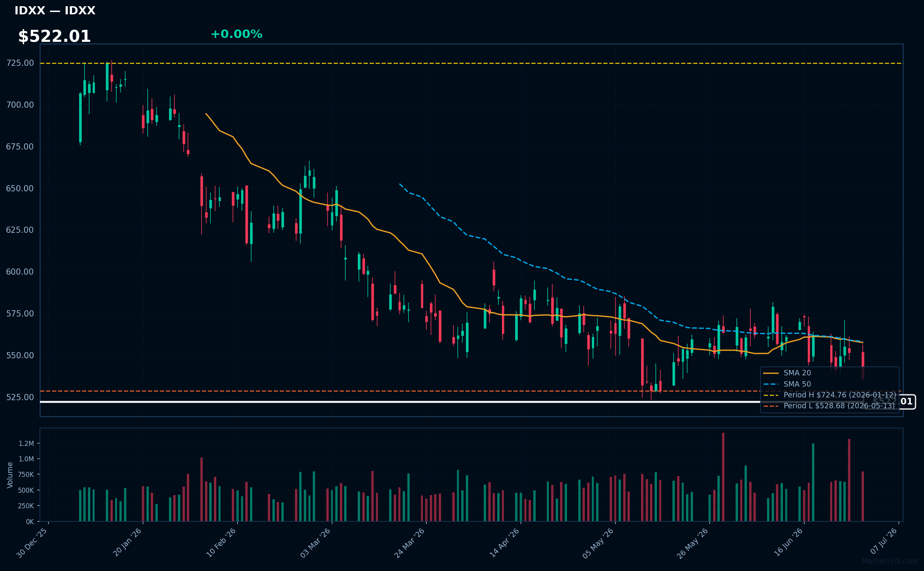Click the 07 Jul '26 date label
This screenshot has height=571, width=924.
[884, 541]
